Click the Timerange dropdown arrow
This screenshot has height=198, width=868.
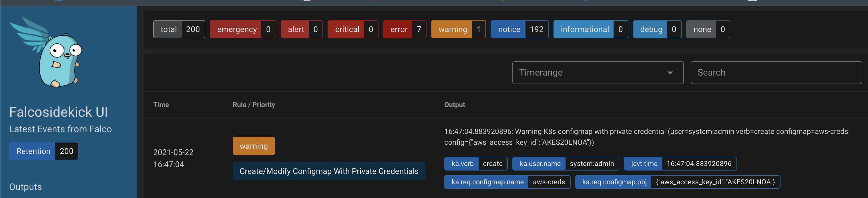click(x=670, y=73)
